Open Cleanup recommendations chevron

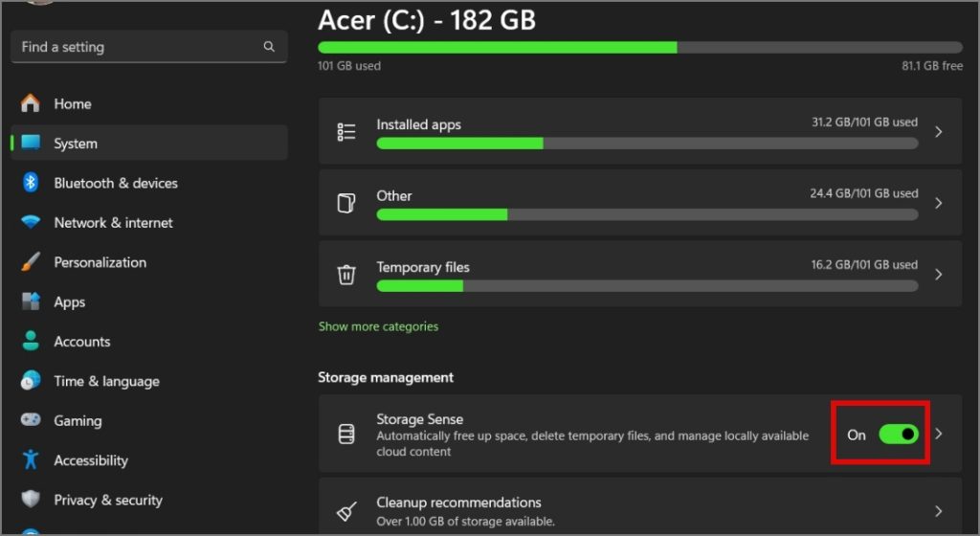coord(938,510)
